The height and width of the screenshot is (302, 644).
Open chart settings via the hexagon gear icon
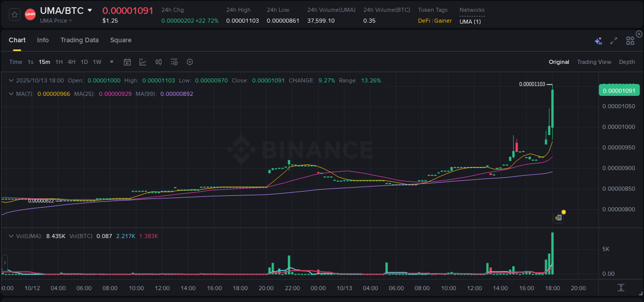click(x=190, y=62)
